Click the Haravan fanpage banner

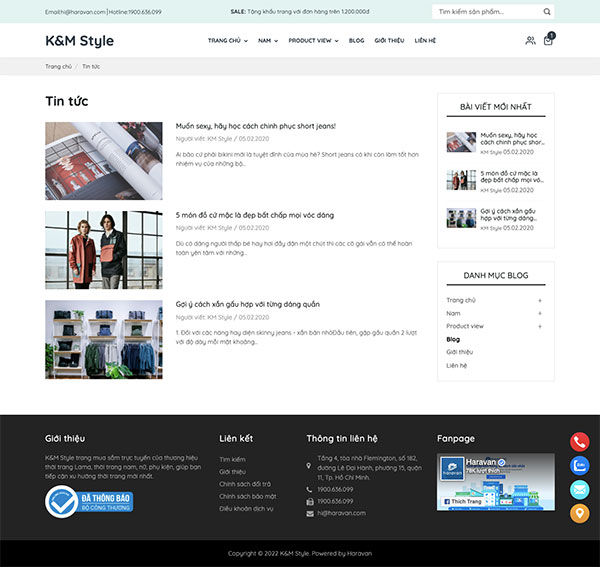point(496,482)
